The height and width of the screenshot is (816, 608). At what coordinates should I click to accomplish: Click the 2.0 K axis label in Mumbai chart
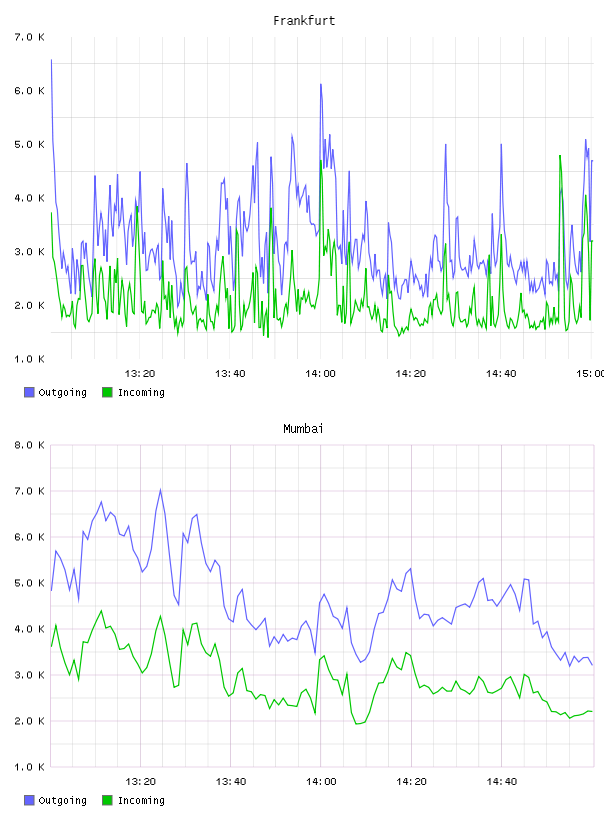pos(30,721)
